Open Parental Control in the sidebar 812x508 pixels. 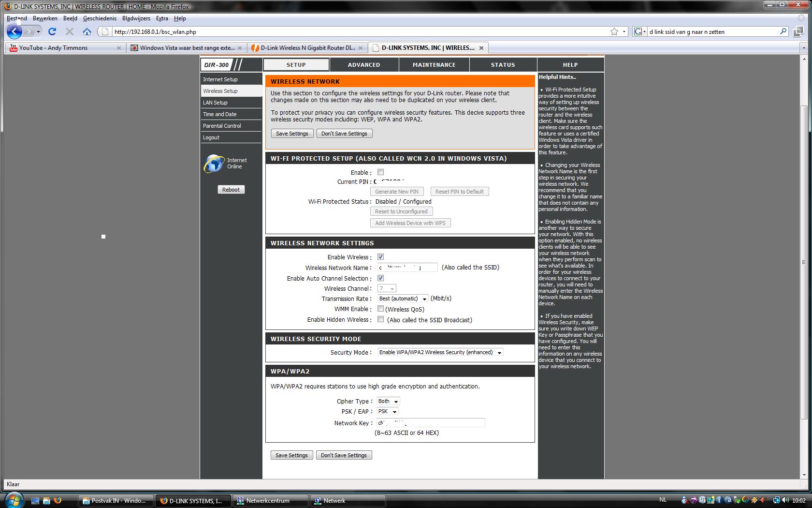(x=231, y=126)
